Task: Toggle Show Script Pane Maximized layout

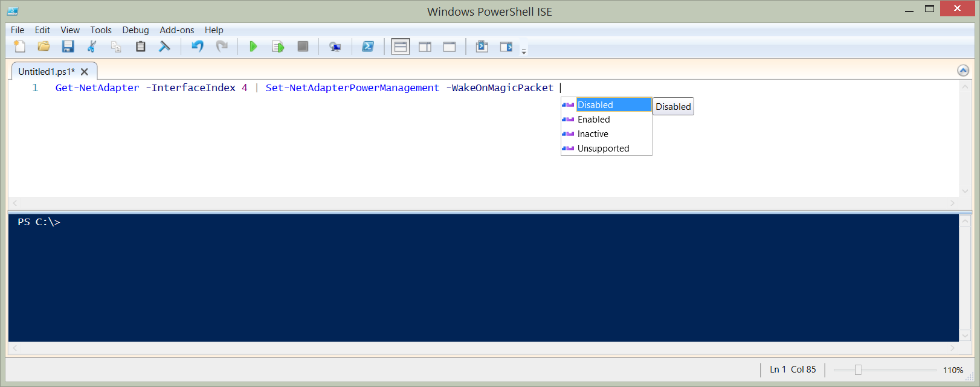Action: tap(449, 46)
